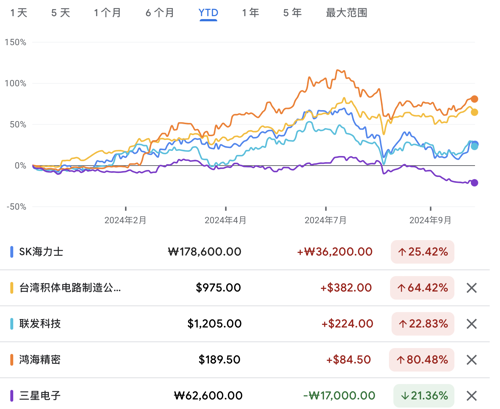Click the +$224.00 change value
Viewport: 500px width, 409px height.
pyautogui.click(x=347, y=324)
